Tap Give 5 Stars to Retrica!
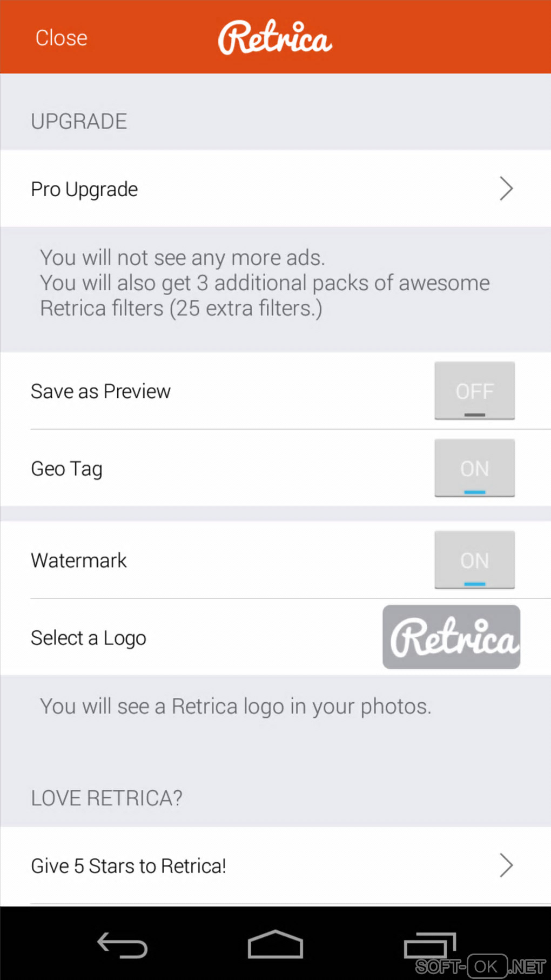The height and width of the screenshot is (980, 551). (129, 866)
